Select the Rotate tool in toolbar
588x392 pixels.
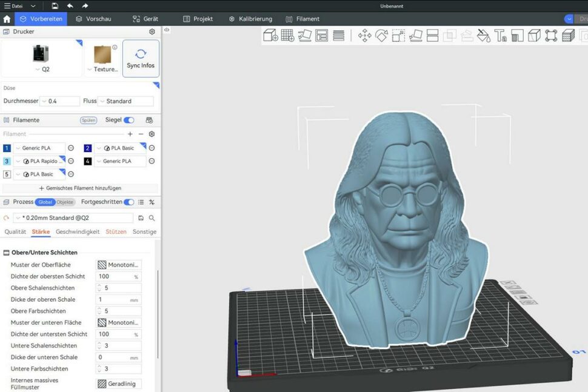click(381, 36)
